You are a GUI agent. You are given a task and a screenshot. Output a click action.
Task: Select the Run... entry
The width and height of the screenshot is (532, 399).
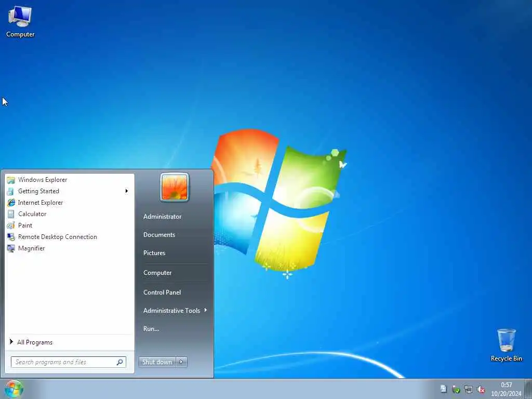tap(151, 329)
